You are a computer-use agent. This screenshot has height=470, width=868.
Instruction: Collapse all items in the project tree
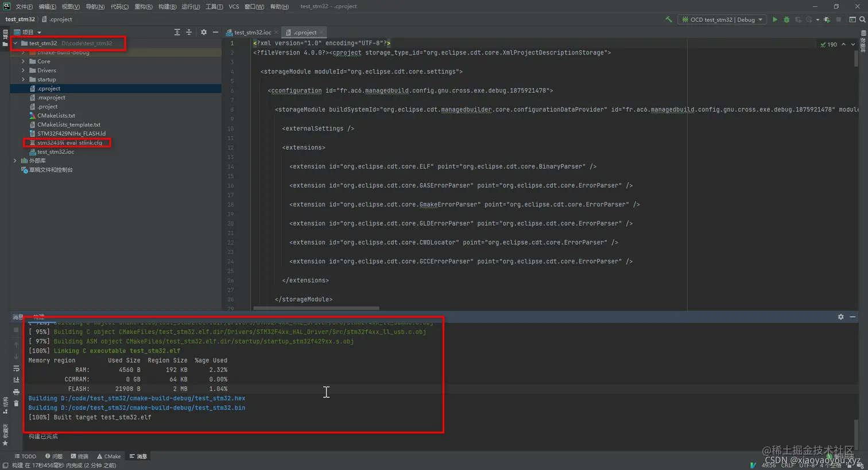[189, 32]
